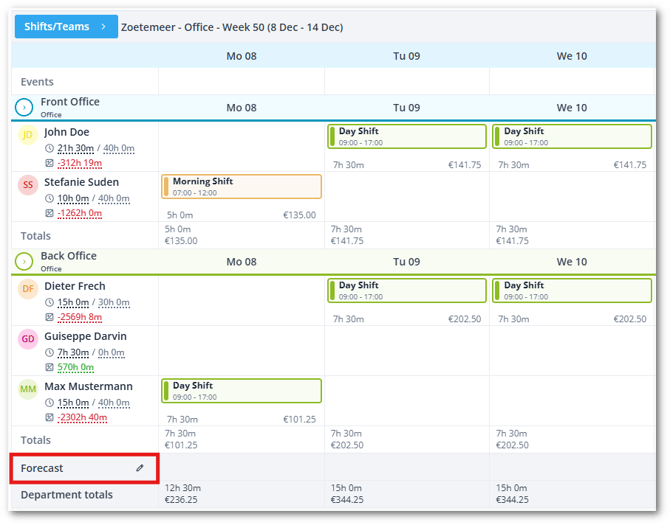Open Max Mustermann's Monday Day Shift
The height and width of the screenshot is (525, 670).
coord(241,390)
